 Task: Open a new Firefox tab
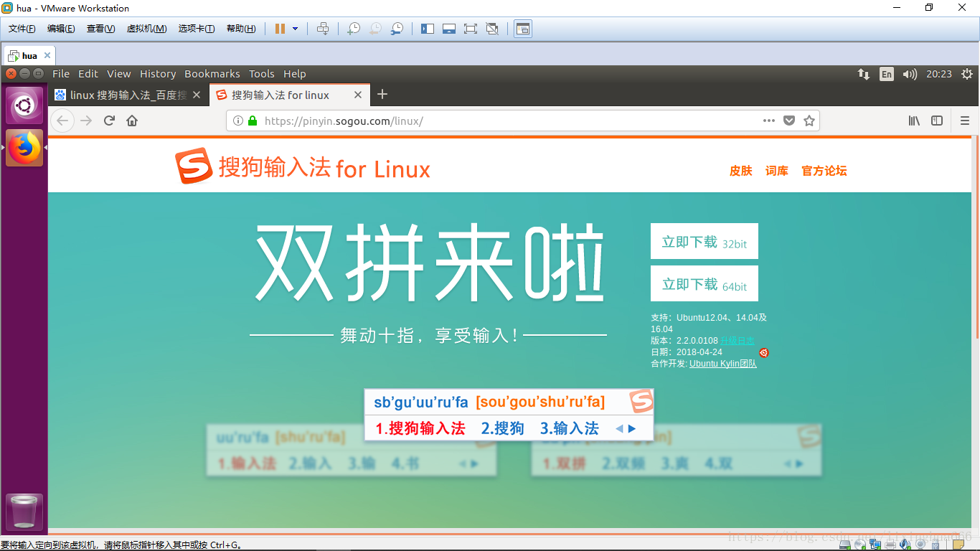pos(382,94)
